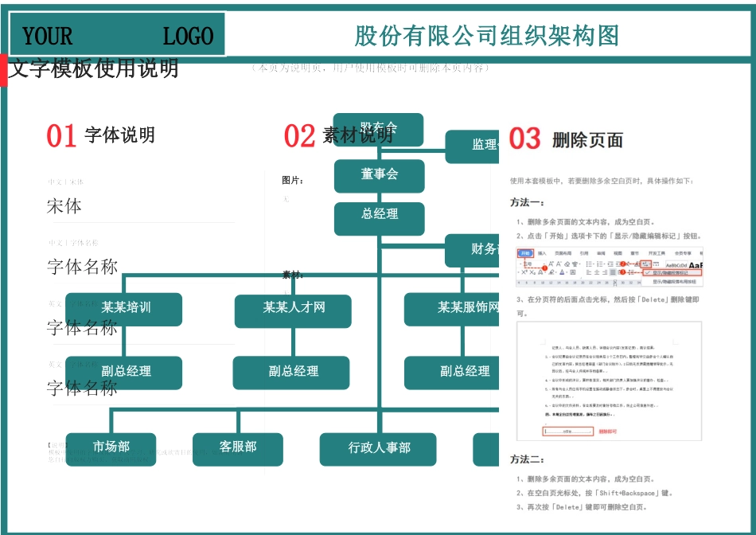Switch to the 插入 ribbon tab
This screenshot has width=756, height=535.
pyautogui.click(x=543, y=253)
